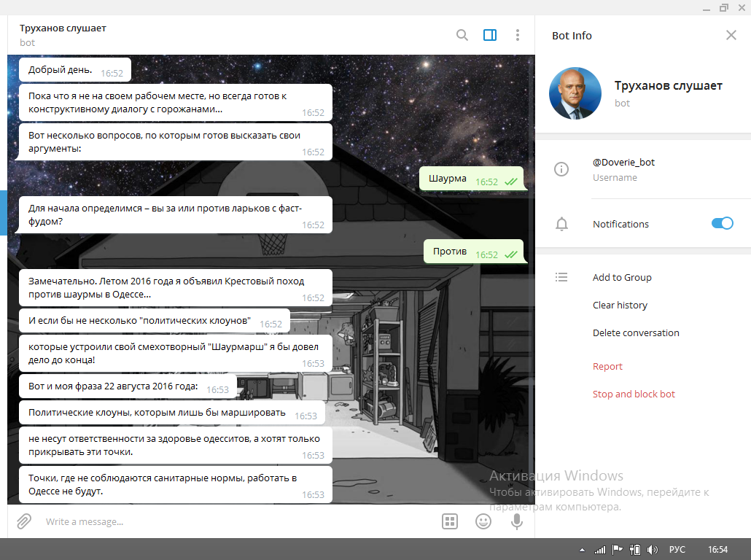Select Add to Group option
This screenshot has height=560, width=751.
pos(622,277)
